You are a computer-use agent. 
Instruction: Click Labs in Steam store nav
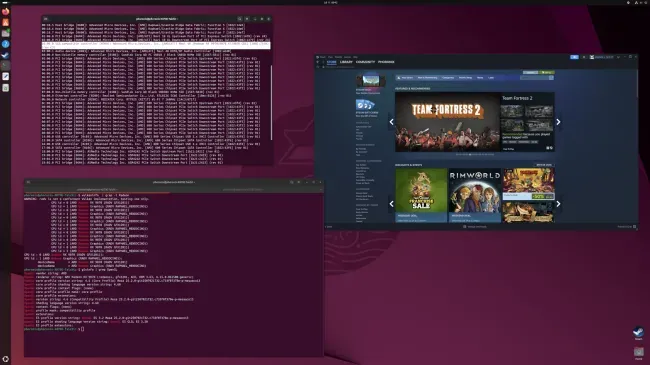(491, 78)
